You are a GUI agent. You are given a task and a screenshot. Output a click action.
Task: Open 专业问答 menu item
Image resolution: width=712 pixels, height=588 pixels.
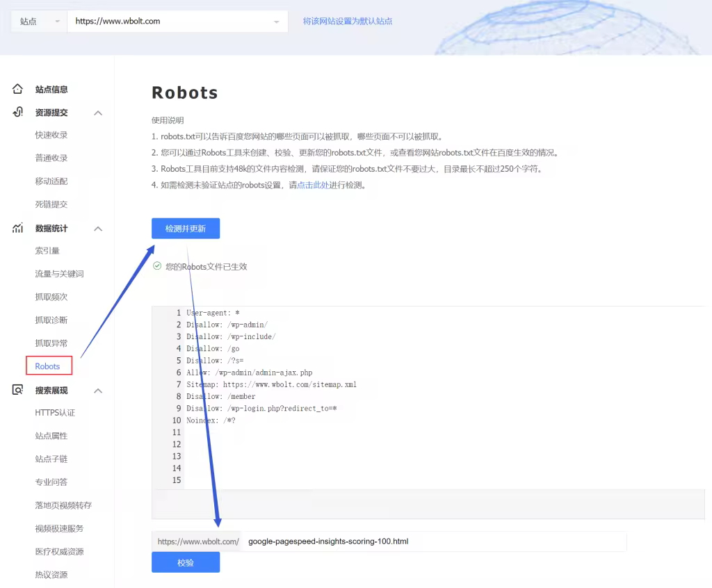51,482
